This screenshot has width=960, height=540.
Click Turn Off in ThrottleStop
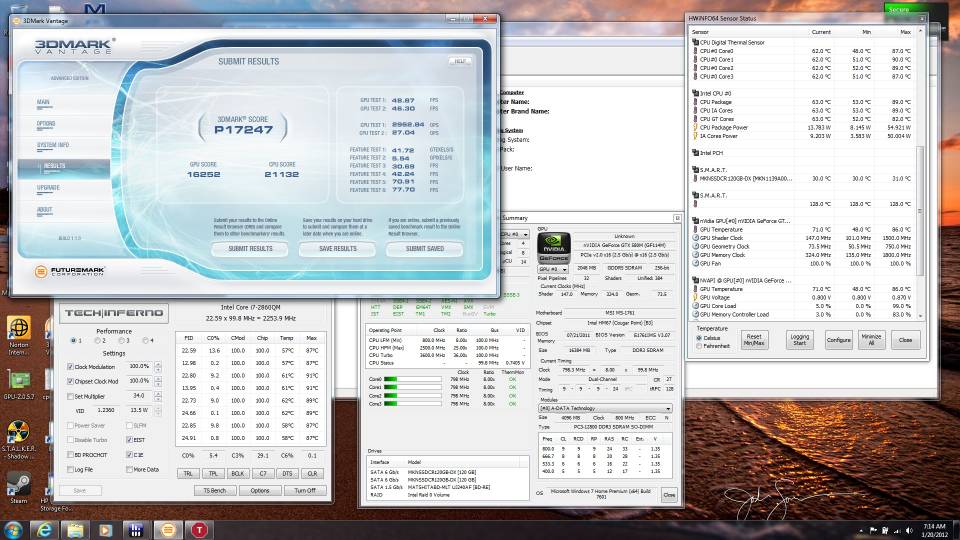pyautogui.click(x=305, y=490)
